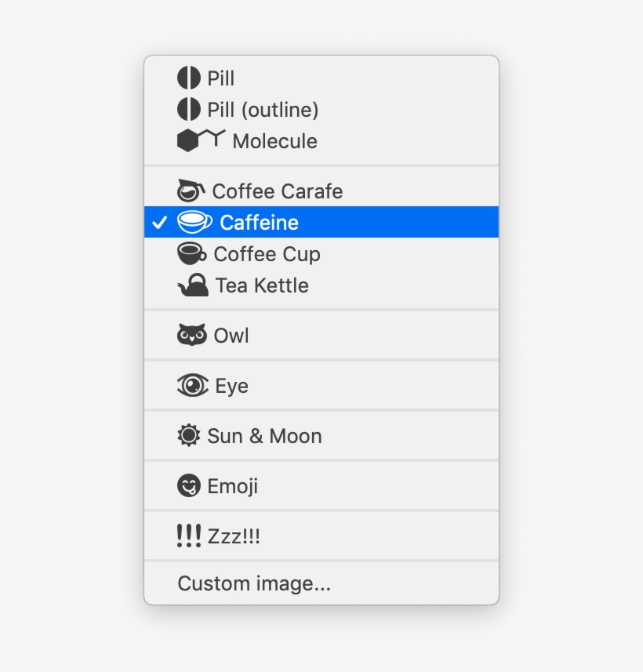Select the Emoji face icon
This screenshot has width=643, height=672.
(x=187, y=485)
